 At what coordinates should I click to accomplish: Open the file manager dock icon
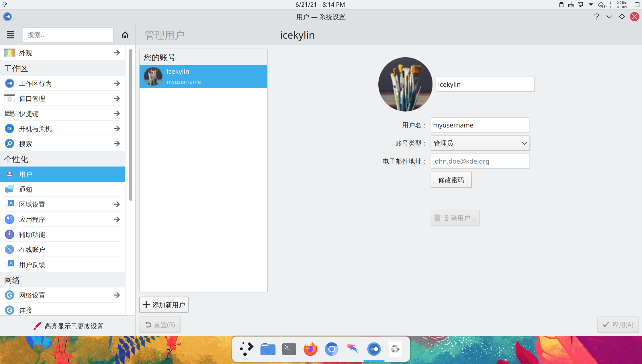click(x=268, y=349)
